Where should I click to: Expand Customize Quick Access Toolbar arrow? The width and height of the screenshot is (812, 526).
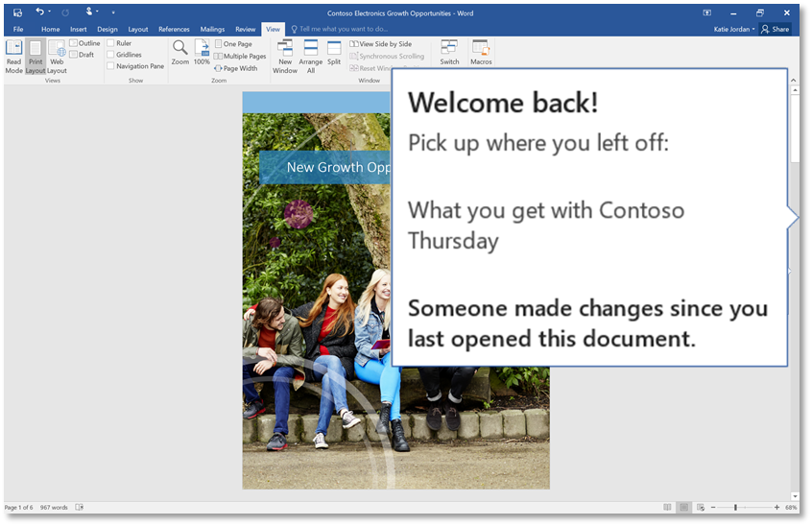[113, 12]
